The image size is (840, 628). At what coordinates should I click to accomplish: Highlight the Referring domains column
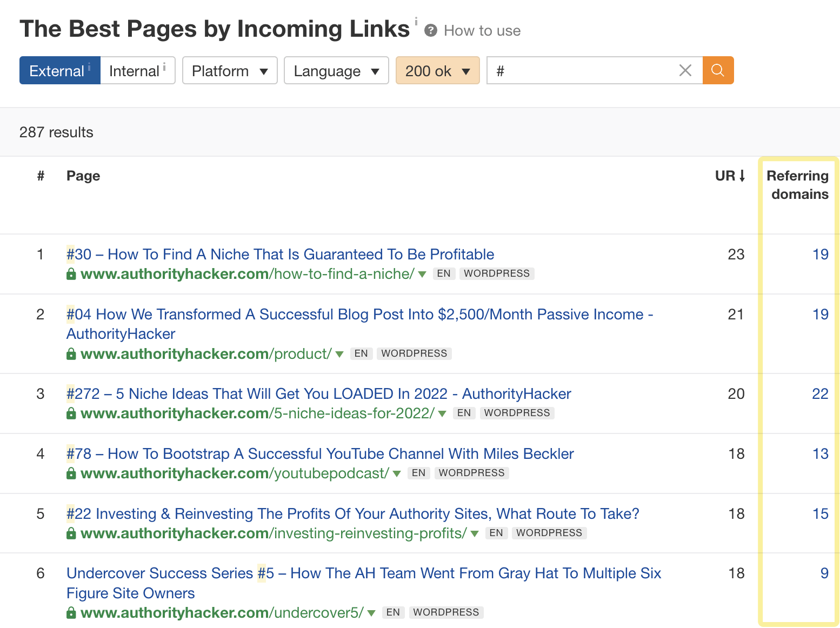pos(798,185)
